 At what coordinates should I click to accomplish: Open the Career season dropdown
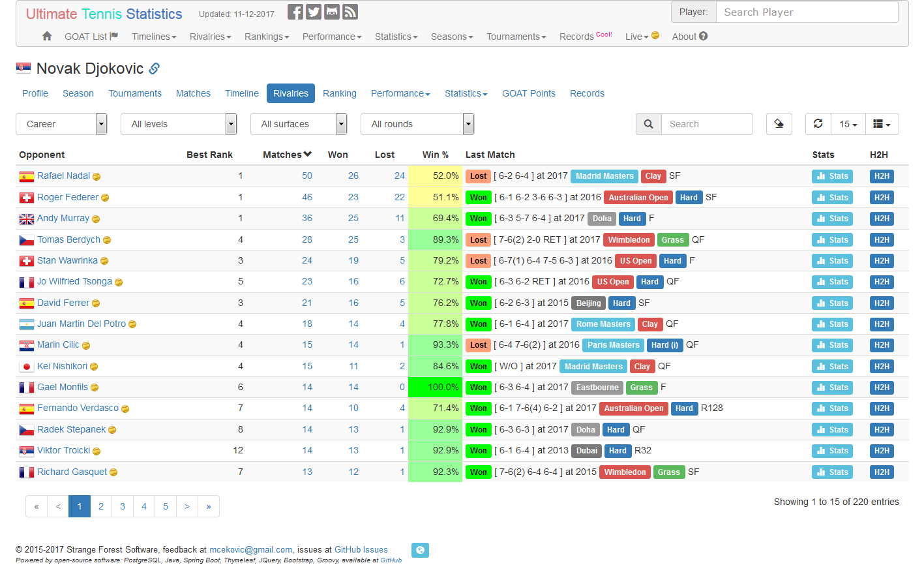click(x=61, y=124)
